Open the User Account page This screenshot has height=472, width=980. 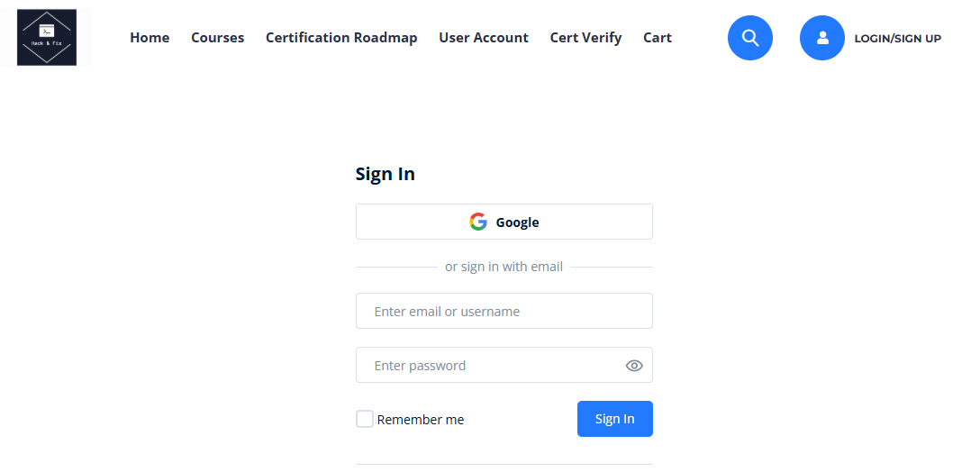tap(484, 38)
